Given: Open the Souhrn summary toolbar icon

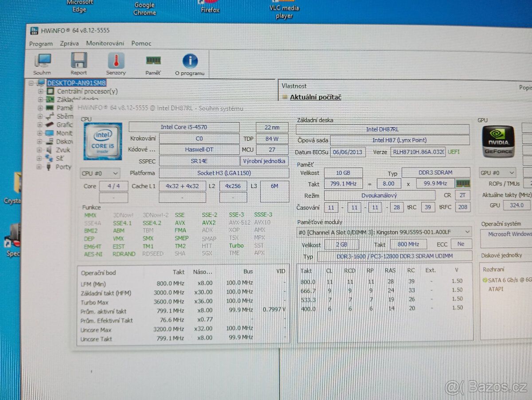Looking at the screenshot, I should [x=42, y=63].
